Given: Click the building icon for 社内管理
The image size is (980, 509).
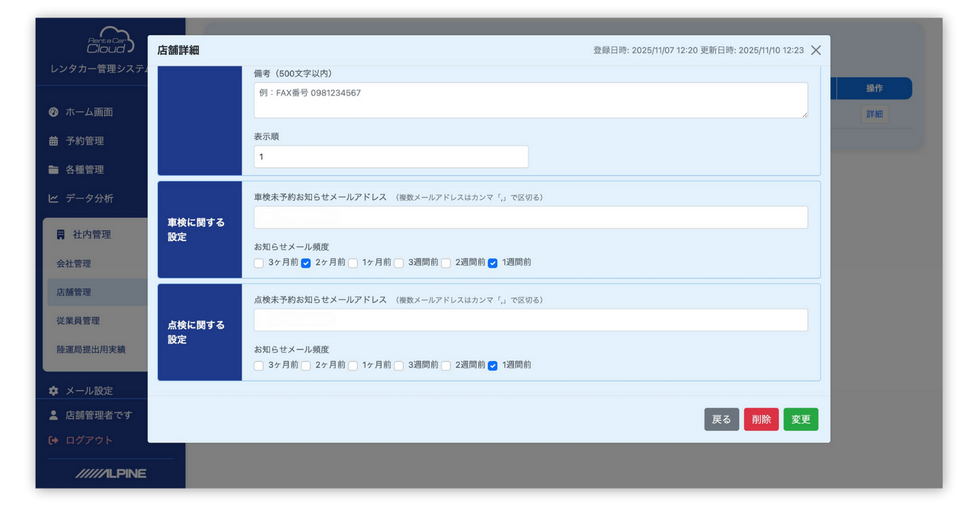Looking at the screenshot, I should 60,235.
